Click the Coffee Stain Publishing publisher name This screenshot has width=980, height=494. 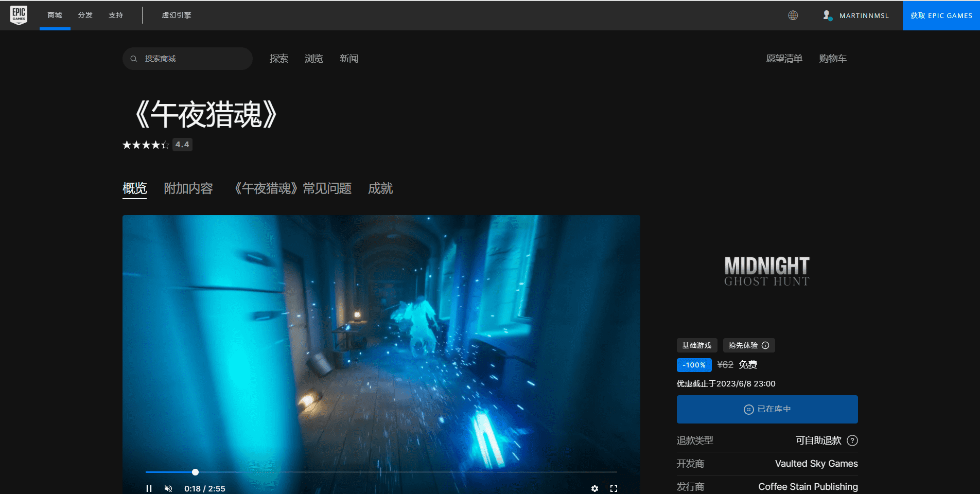tap(808, 487)
